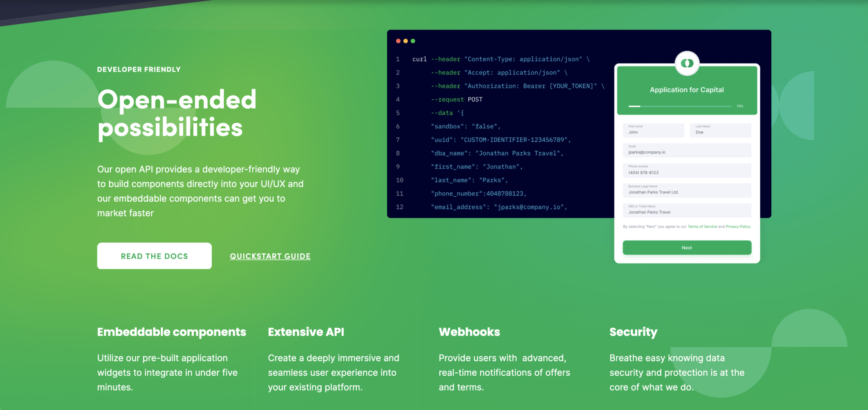868x410 pixels.
Task: Click the green Next button
Action: pyautogui.click(x=687, y=248)
